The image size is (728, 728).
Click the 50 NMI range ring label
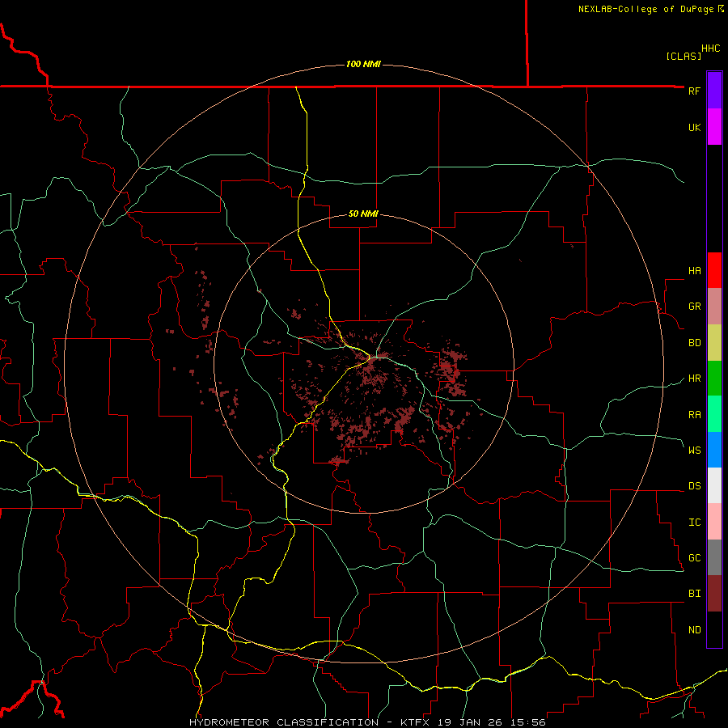[x=363, y=214]
